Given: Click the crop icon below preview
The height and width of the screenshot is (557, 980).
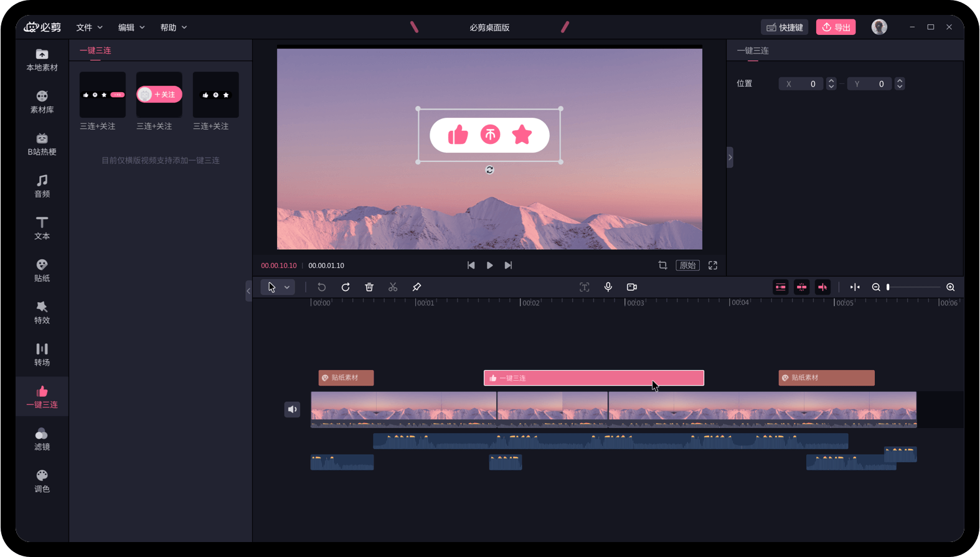Looking at the screenshot, I should pos(662,265).
